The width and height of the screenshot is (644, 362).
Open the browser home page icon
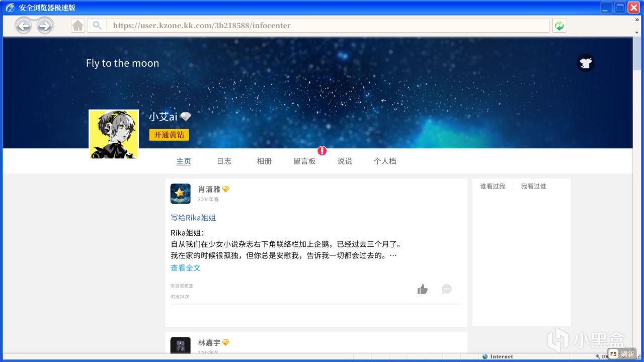77,26
